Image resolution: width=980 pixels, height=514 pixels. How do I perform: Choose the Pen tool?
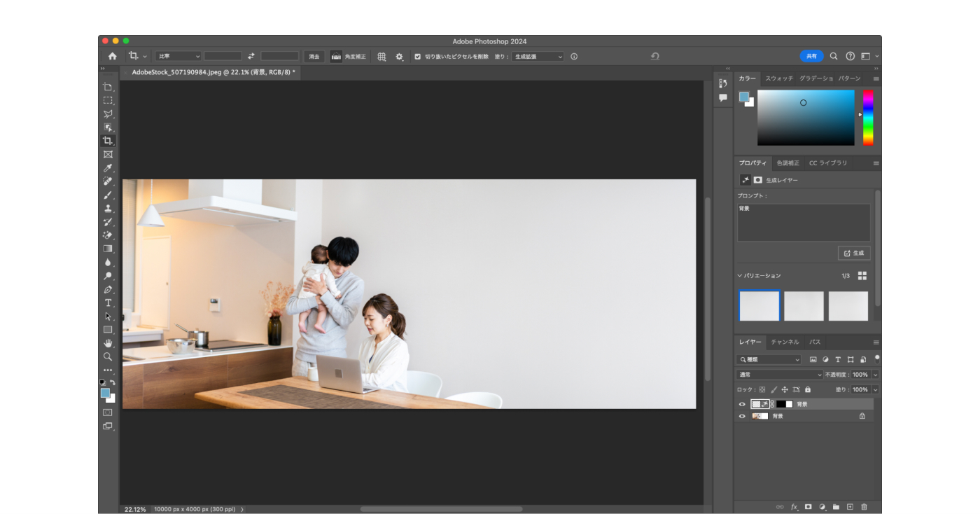click(x=108, y=289)
